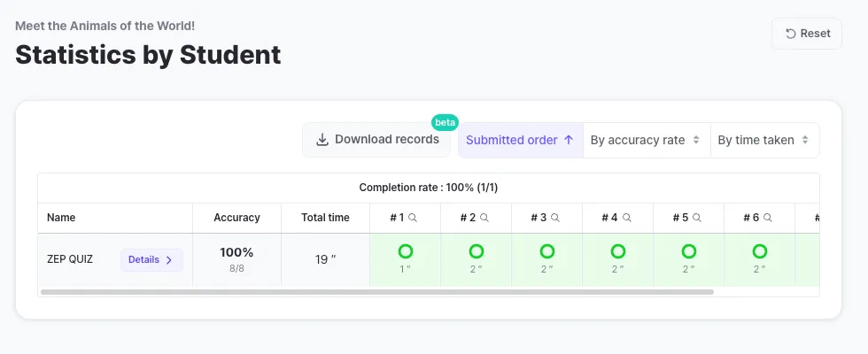Inspect question #4 via its magnifier icon
Viewport: 868px width, 354px height.
[625, 218]
